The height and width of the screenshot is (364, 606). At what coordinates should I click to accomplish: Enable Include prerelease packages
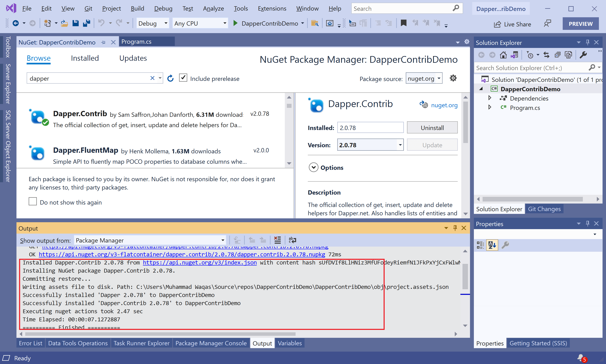click(x=183, y=78)
